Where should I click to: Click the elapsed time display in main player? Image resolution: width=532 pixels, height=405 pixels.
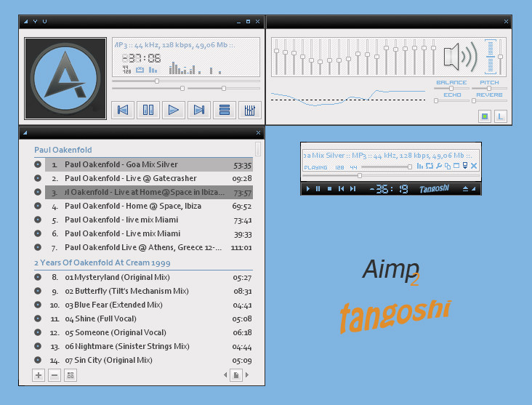pyautogui.click(x=142, y=58)
